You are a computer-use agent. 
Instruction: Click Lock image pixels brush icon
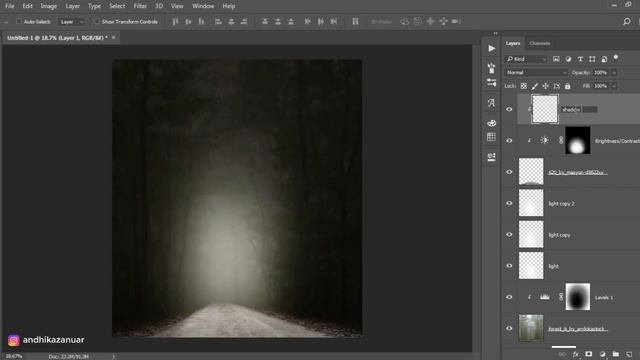click(x=535, y=86)
